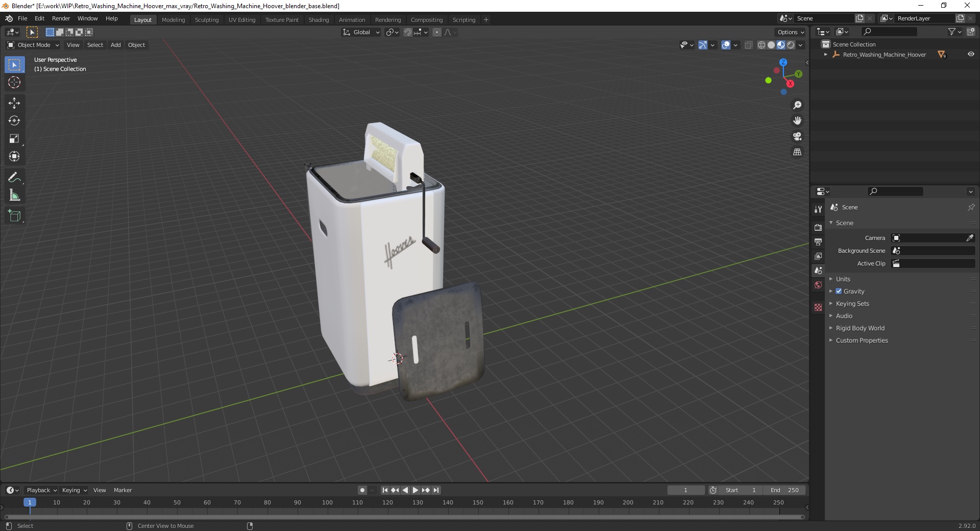
Task: Expand the Custom Properties panel
Action: pyautogui.click(x=862, y=341)
